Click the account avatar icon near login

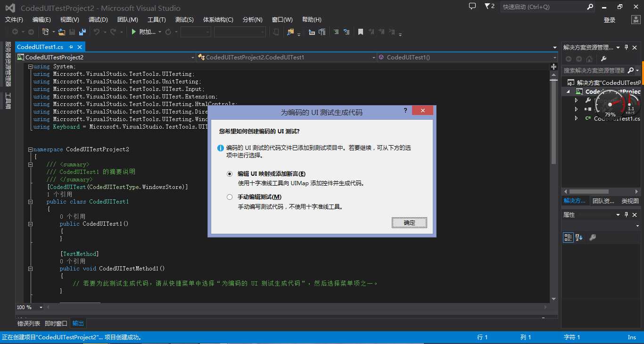(x=636, y=19)
